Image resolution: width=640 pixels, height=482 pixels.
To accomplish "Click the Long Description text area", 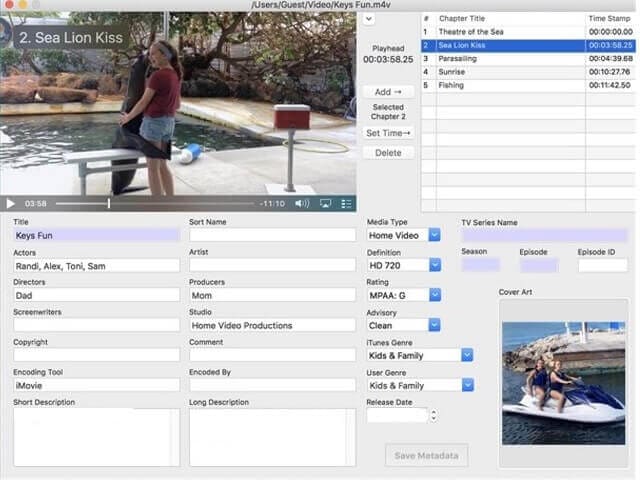I will (x=272, y=437).
